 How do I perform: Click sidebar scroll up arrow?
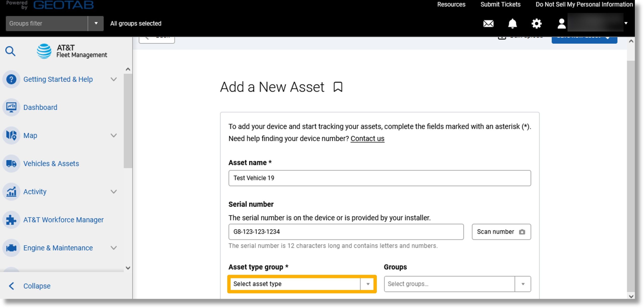point(128,69)
